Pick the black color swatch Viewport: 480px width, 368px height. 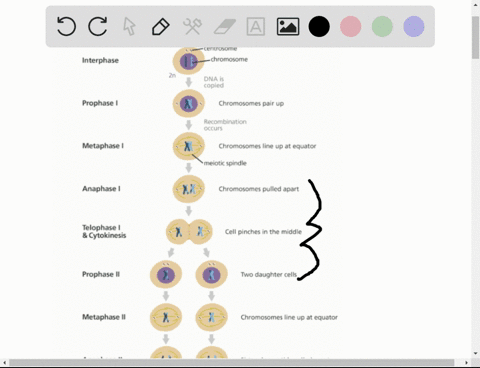319,26
